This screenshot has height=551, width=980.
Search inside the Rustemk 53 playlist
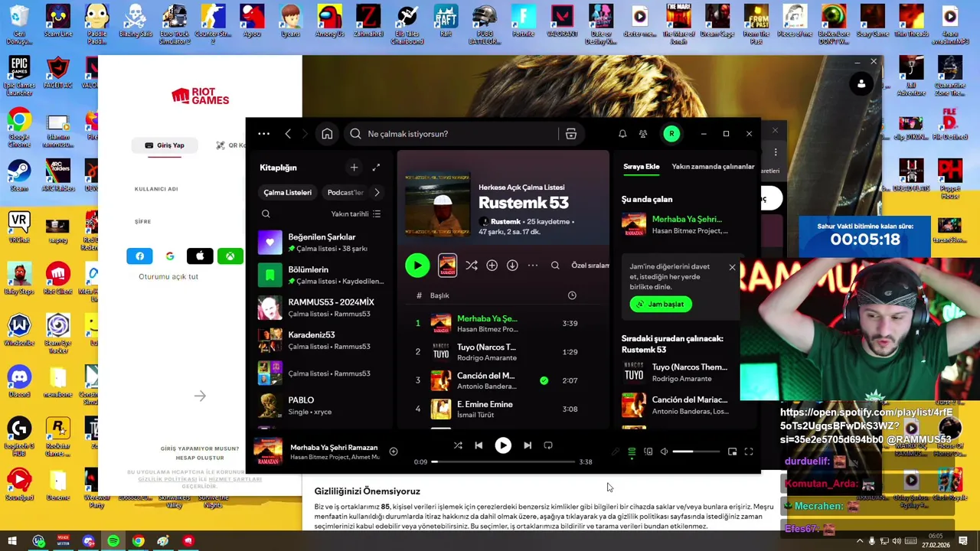click(x=555, y=266)
